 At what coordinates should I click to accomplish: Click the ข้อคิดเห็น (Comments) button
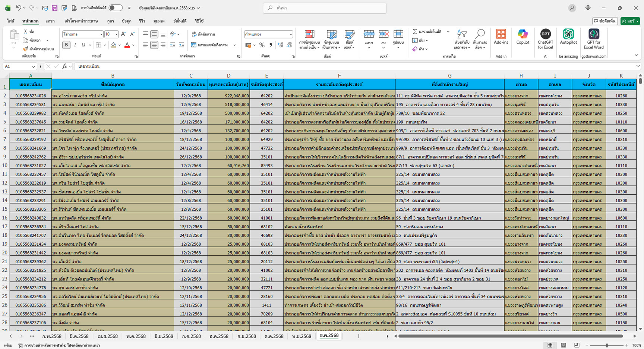tap(605, 21)
